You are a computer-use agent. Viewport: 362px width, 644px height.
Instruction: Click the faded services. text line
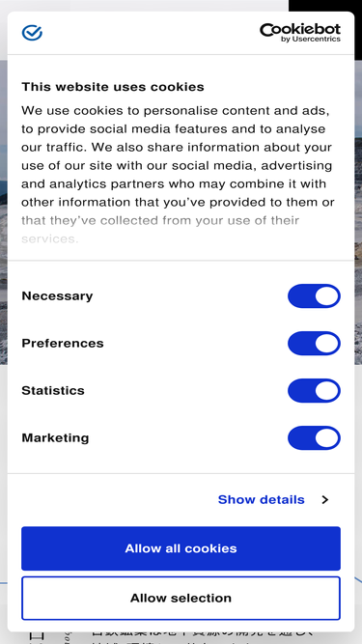coord(49,238)
